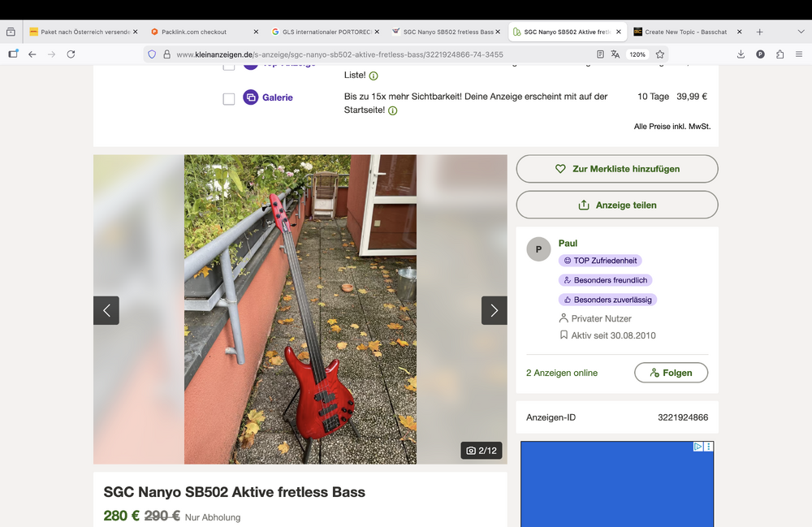Switch to Create New Topic Basschat tab

tap(686, 32)
